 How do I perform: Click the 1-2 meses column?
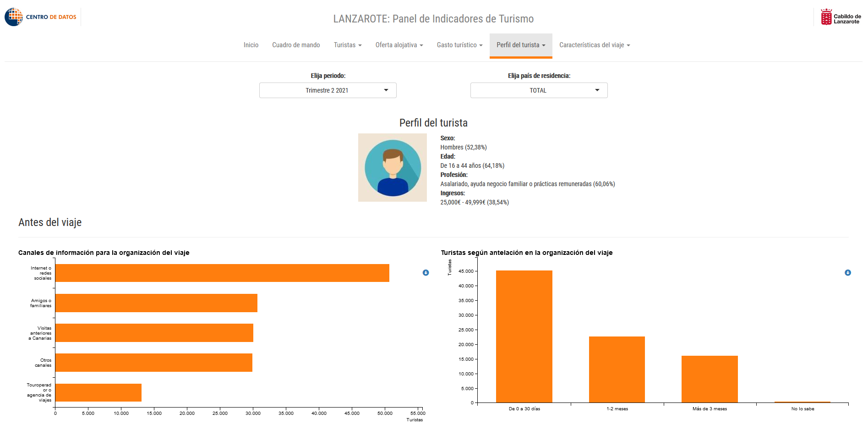point(617,369)
